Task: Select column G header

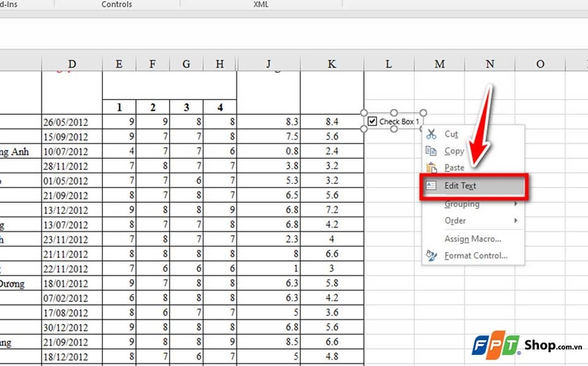Action: pyautogui.click(x=186, y=64)
